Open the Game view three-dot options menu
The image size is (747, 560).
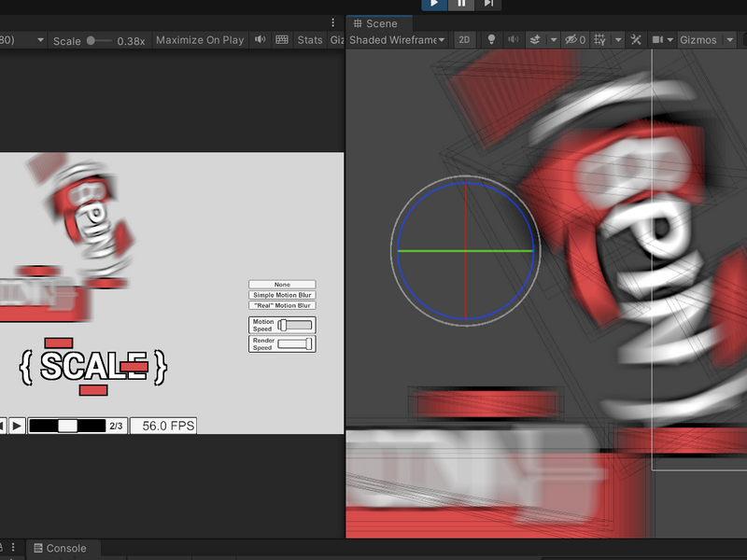[333, 22]
